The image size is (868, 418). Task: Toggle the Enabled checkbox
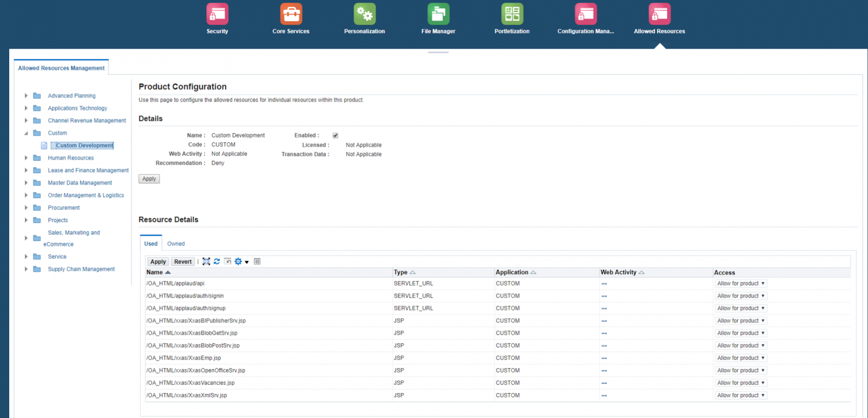[335, 136]
